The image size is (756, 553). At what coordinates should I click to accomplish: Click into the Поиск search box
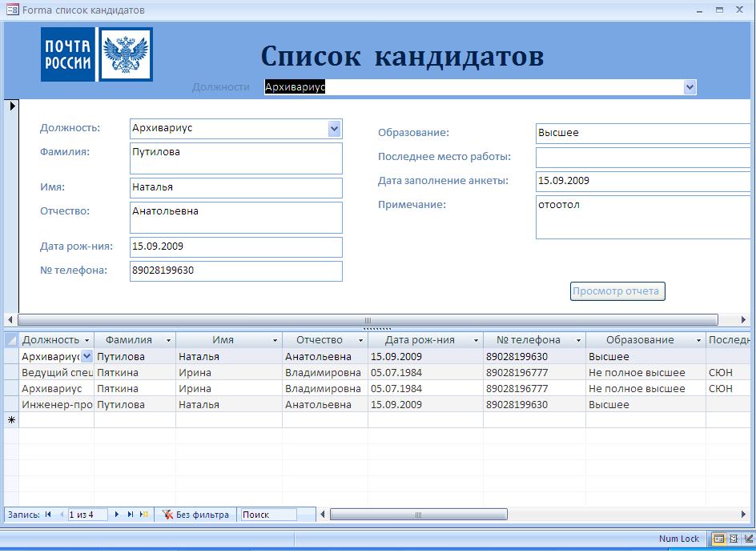pos(268,515)
